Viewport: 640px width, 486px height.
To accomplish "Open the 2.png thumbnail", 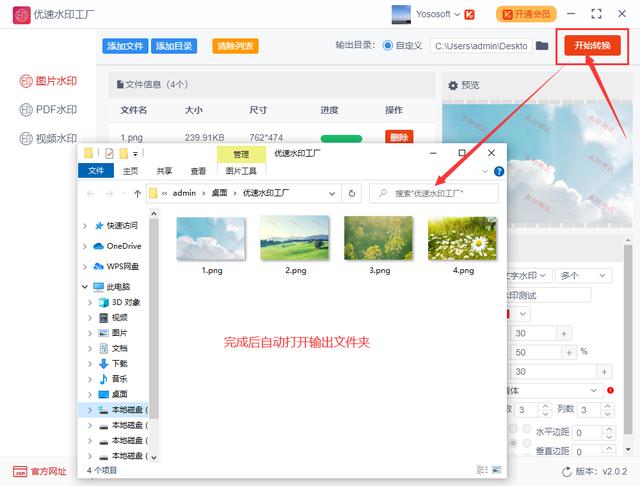I will [x=295, y=238].
